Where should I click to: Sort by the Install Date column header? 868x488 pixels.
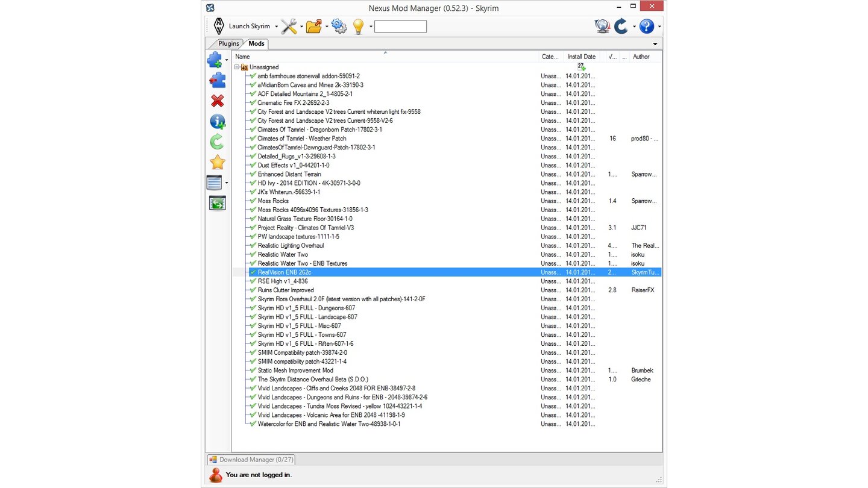tap(582, 57)
